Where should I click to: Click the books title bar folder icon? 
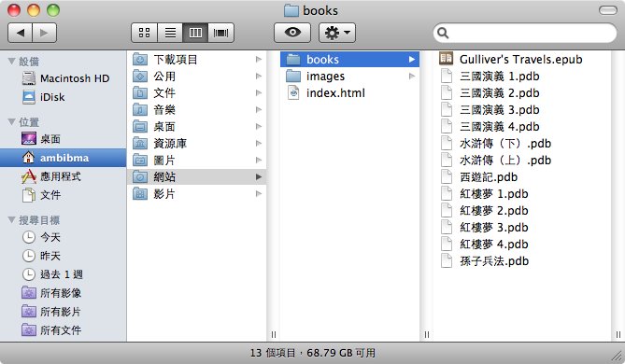(x=291, y=10)
